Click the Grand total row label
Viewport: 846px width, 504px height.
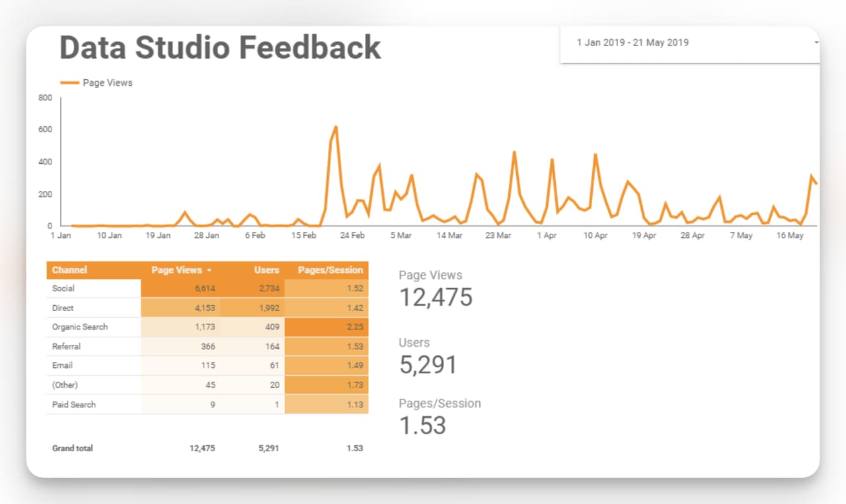pyautogui.click(x=73, y=448)
